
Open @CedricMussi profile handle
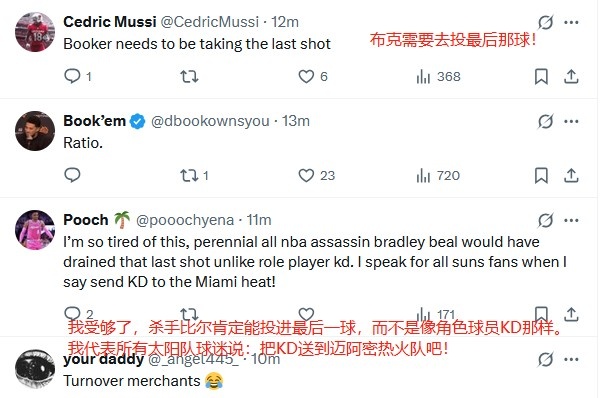[210, 22]
